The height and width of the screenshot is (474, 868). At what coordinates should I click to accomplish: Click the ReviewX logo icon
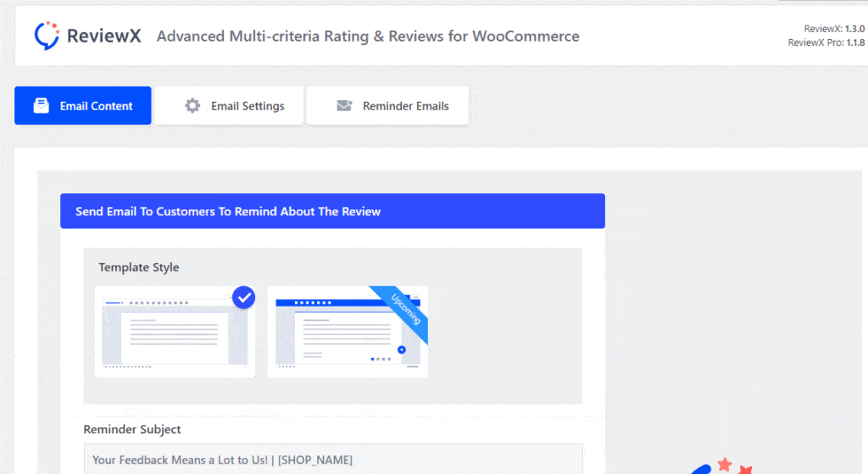[x=47, y=36]
